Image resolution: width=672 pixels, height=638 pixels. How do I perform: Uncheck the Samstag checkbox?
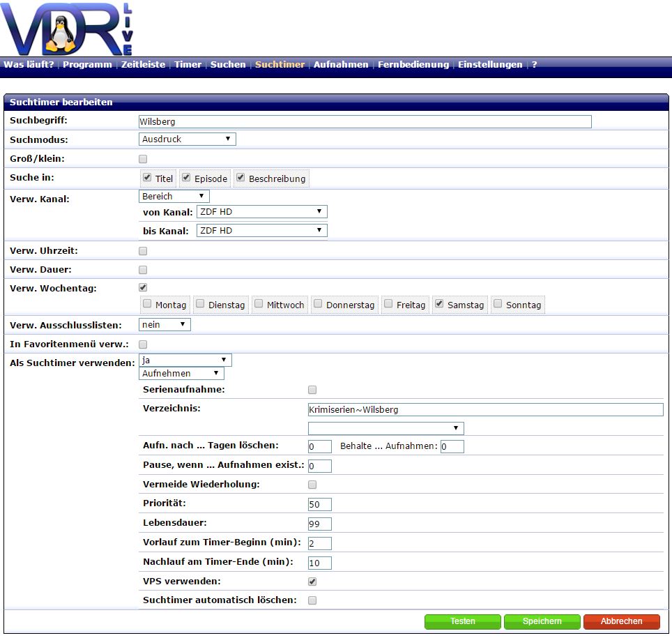(439, 303)
